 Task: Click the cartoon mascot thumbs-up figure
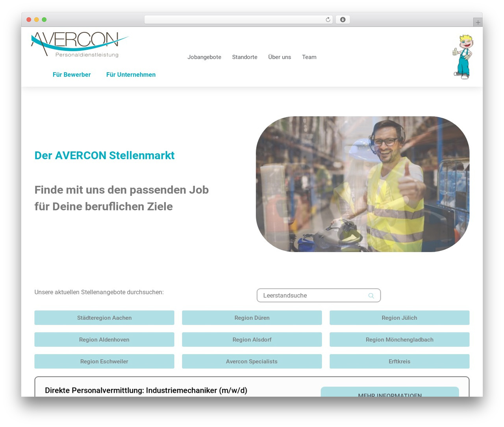(x=463, y=57)
